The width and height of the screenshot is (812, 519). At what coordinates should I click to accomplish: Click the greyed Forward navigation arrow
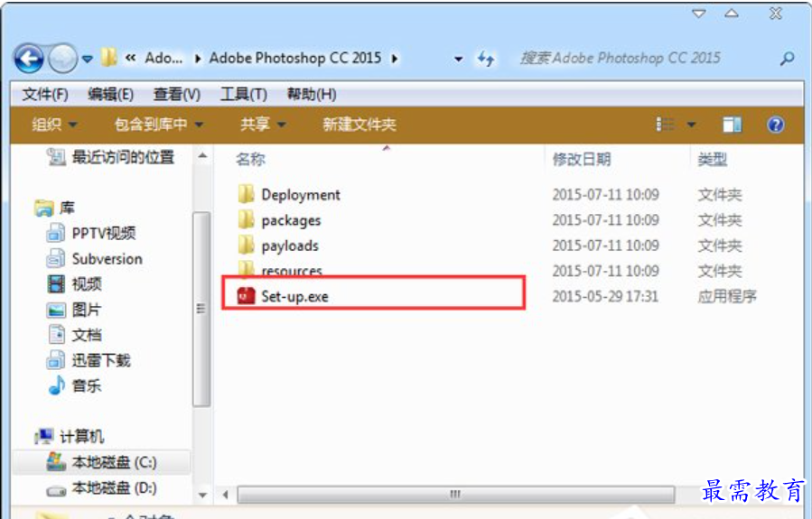coord(62,59)
